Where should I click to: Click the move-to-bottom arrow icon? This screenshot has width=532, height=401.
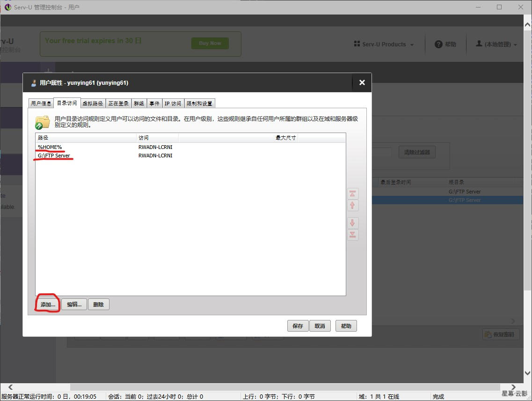[x=353, y=235]
